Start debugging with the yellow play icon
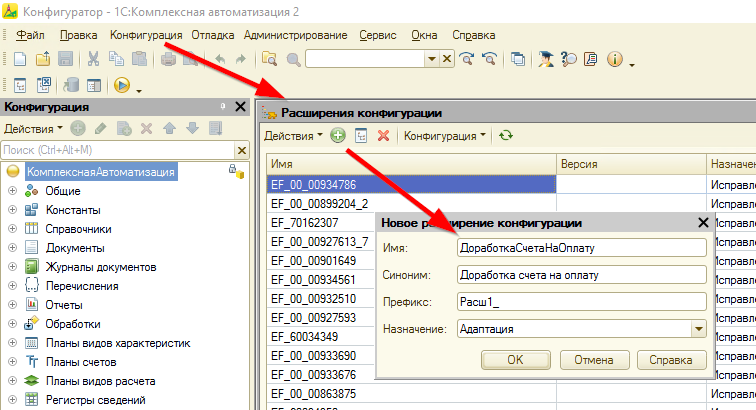The width and height of the screenshot is (756, 410). [x=122, y=85]
